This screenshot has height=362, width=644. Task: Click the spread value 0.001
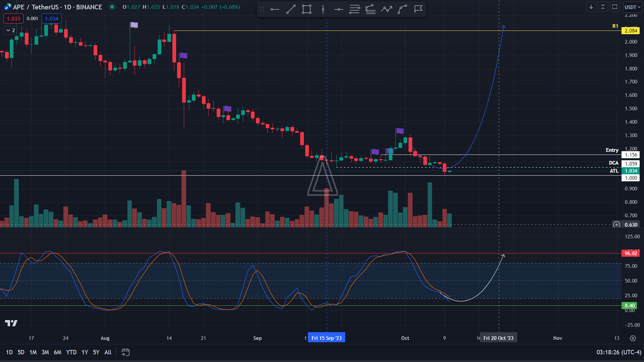32,18
